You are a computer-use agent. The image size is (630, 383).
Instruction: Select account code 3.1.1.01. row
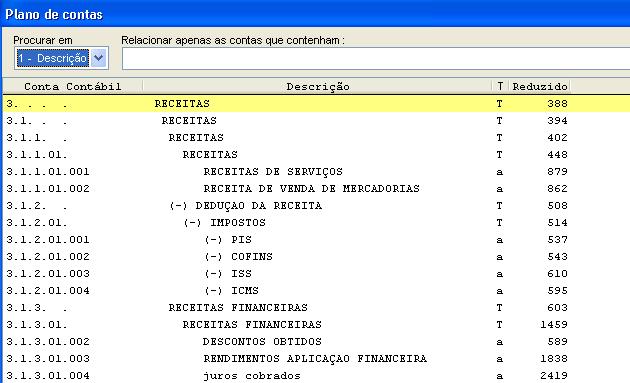coord(316,155)
